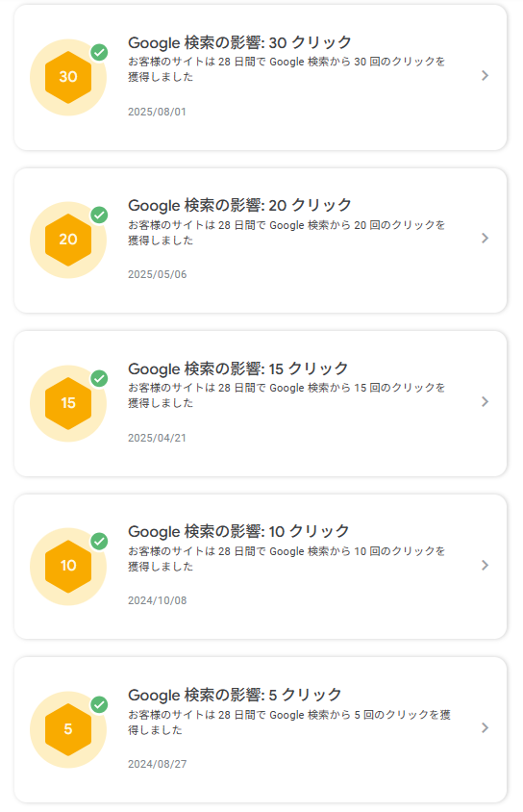The image size is (523, 812).
Task: Expand the 30 クリック card chevron
Action: tap(485, 76)
